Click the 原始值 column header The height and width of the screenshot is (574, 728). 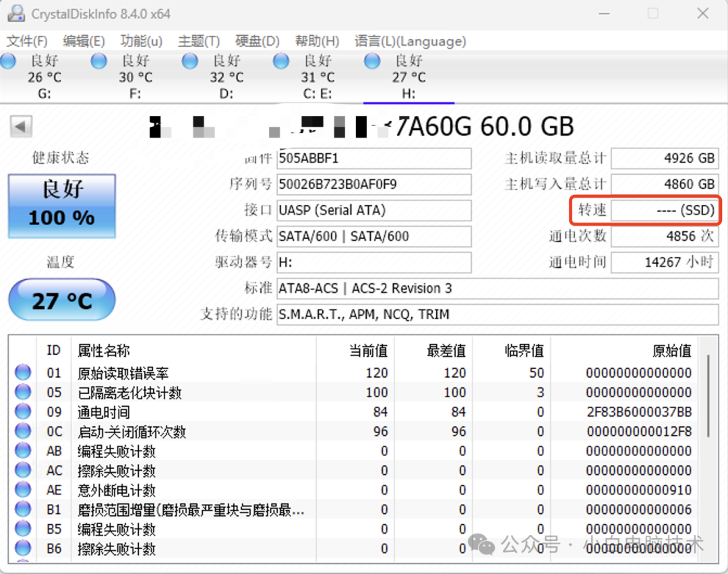coord(672,350)
